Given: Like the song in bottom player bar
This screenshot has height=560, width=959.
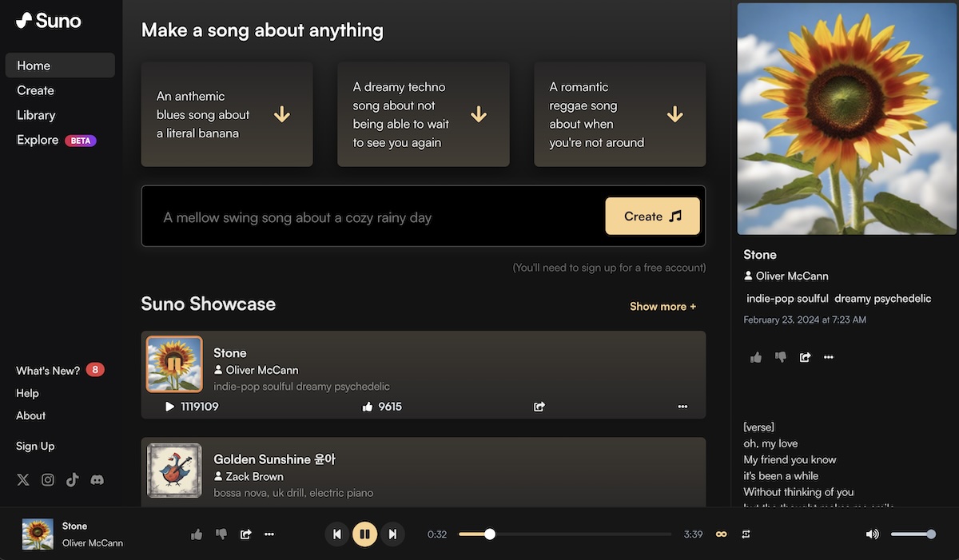Looking at the screenshot, I should (x=197, y=534).
